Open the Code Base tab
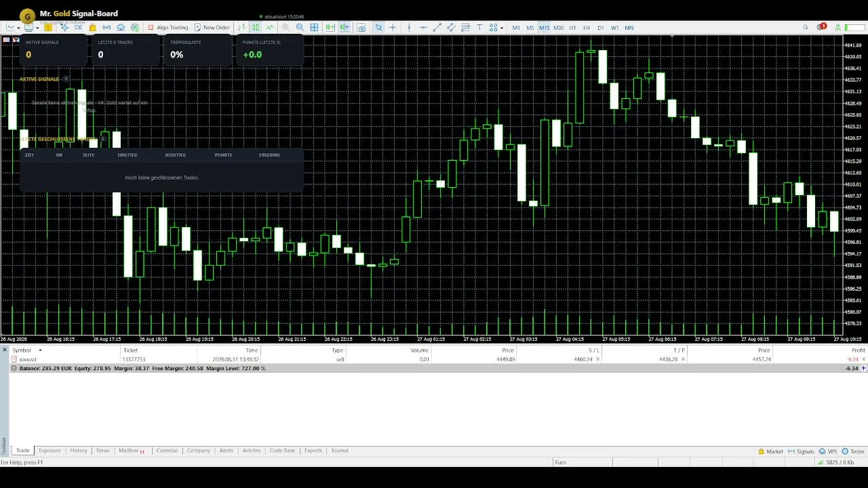Screen dimensions: 868x488 (282, 451)
